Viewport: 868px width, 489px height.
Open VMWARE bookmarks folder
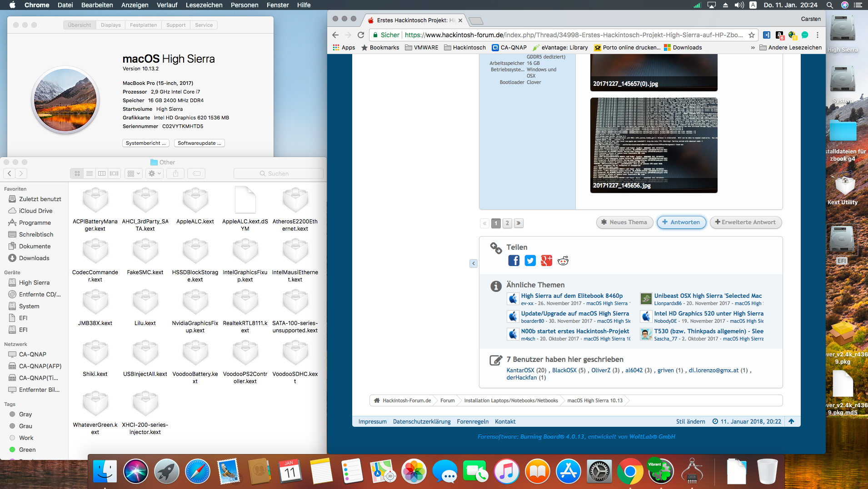[422, 48]
